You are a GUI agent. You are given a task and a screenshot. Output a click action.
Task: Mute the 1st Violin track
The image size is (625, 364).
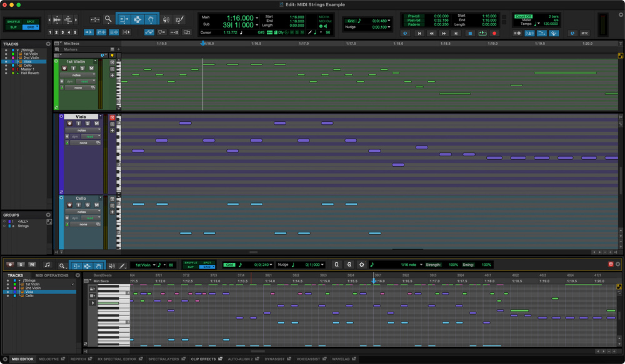(91, 69)
